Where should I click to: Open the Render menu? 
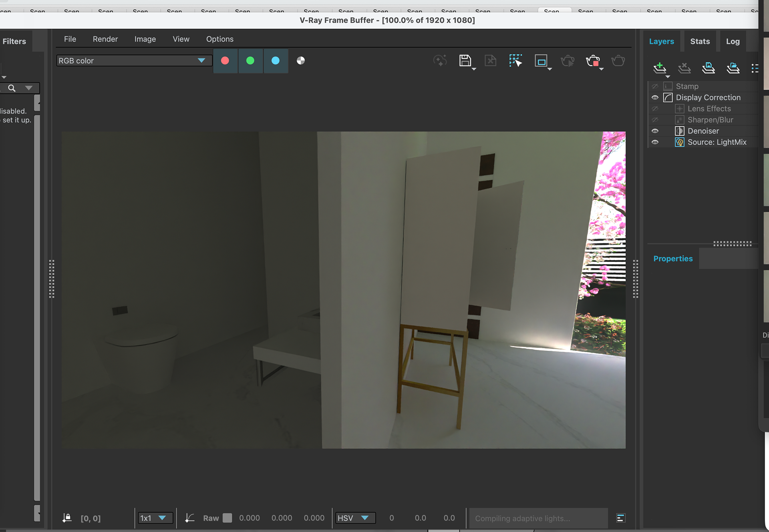[105, 39]
